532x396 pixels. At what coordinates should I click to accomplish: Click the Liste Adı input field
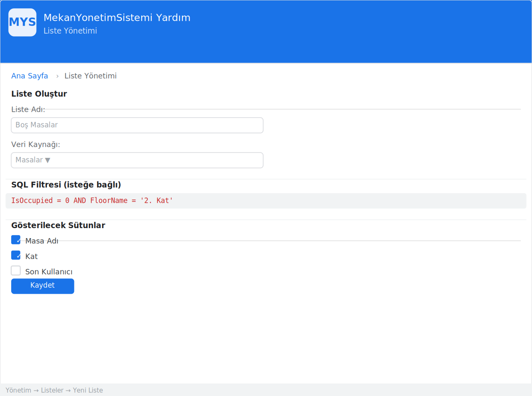[x=137, y=125]
